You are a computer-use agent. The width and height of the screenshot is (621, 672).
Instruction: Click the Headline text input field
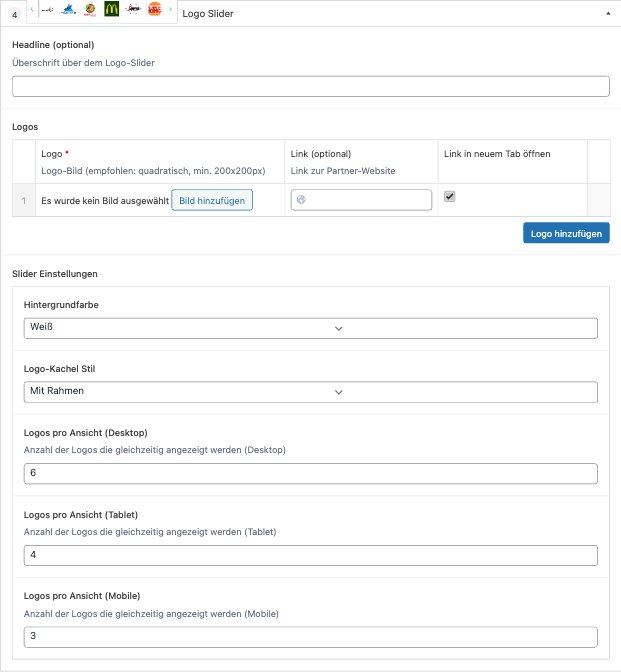coord(310,86)
